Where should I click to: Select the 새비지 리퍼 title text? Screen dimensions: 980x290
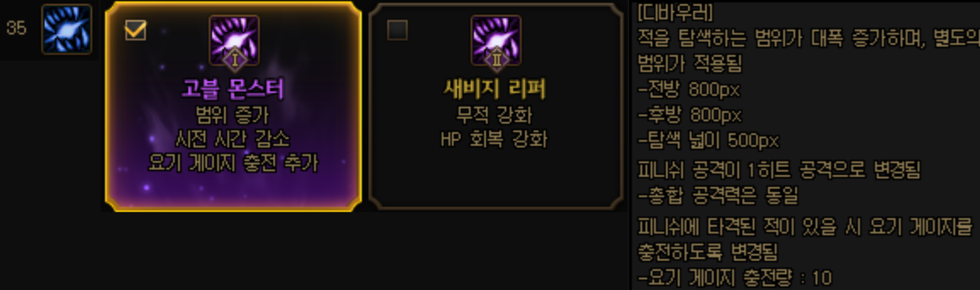pos(495,89)
